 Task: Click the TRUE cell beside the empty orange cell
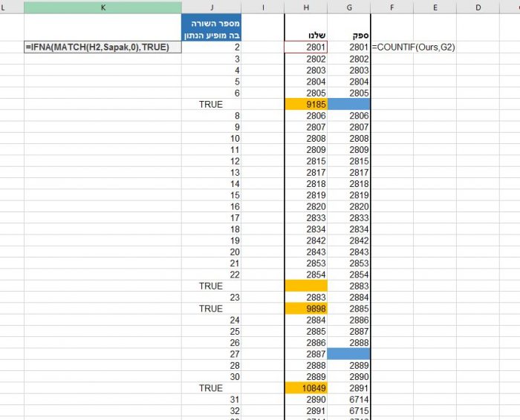[211, 286]
